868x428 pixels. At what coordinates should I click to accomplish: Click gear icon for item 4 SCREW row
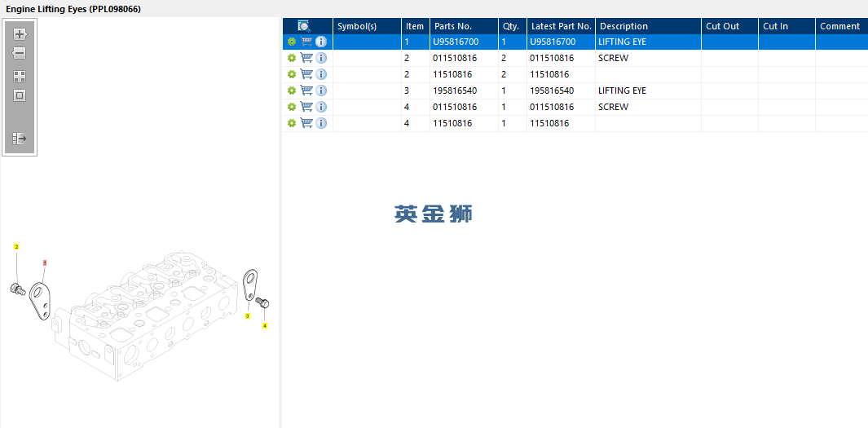(x=292, y=107)
